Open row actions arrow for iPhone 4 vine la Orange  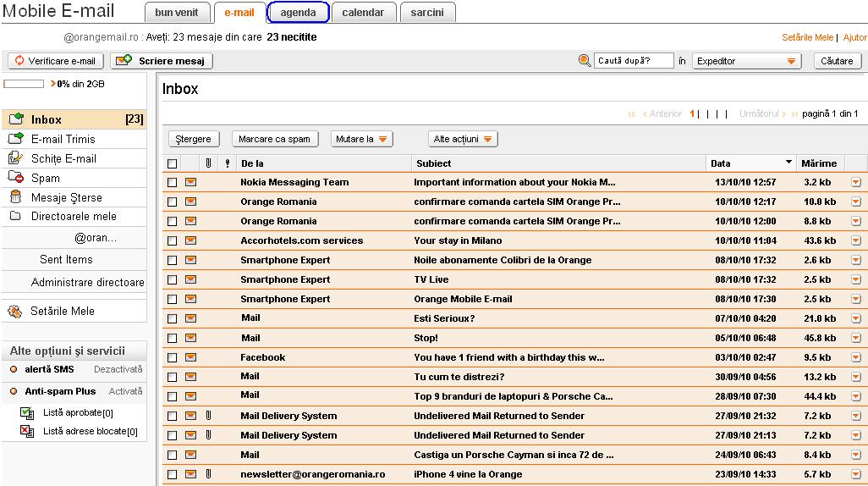pos(856,474)
